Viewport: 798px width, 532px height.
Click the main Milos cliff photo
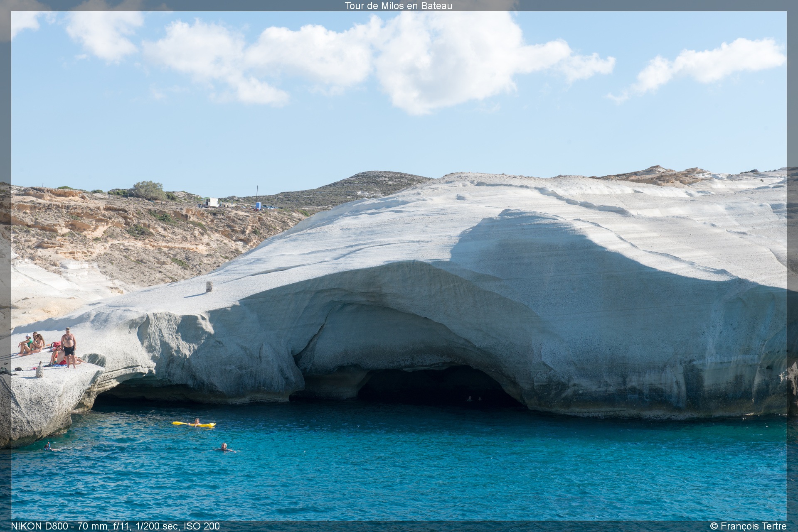399,266
